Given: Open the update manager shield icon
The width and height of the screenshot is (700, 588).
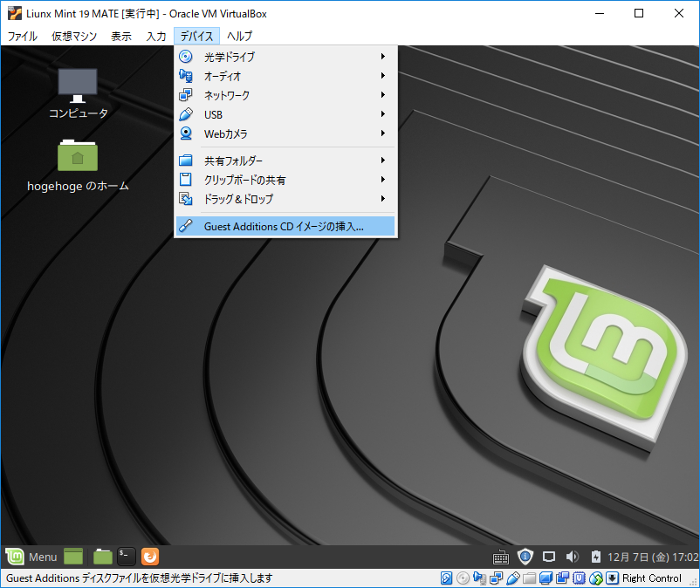Looking at the screenshot, I should point(525,557).
